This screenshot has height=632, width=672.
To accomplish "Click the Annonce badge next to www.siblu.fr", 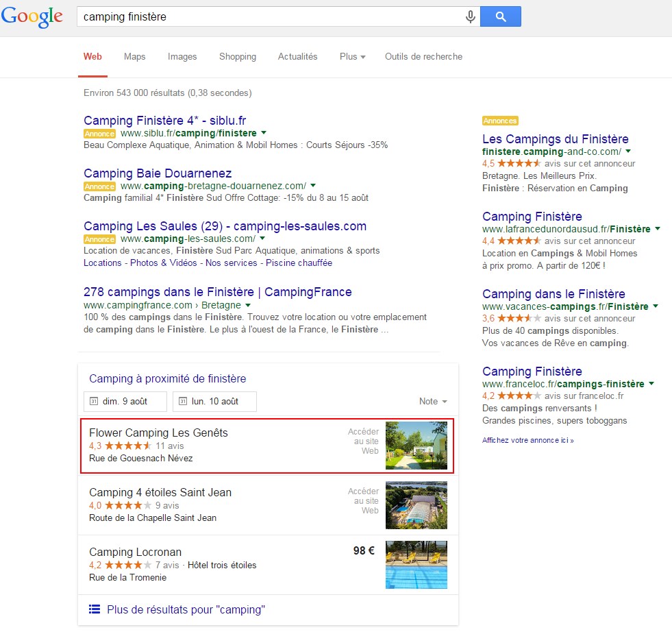I will (99, 134).
